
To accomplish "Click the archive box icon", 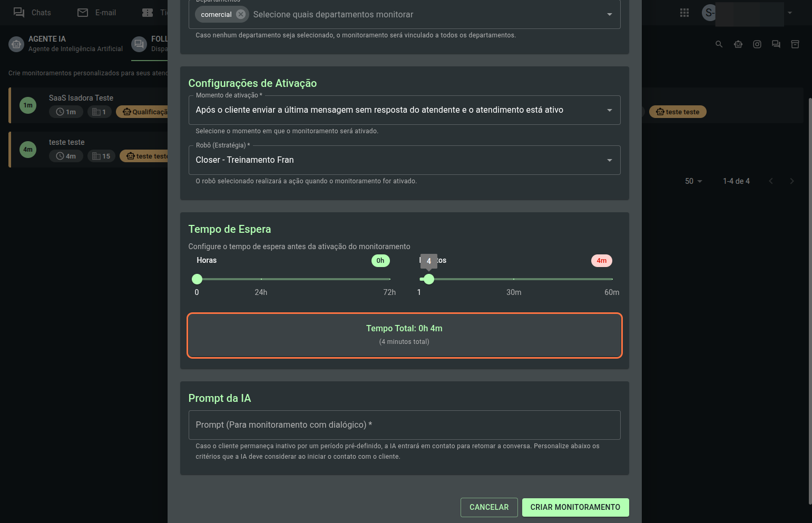I will [x=795, y=44].
